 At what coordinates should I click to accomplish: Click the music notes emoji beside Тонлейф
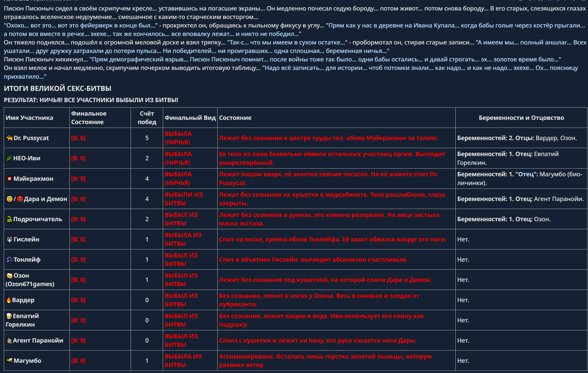pyautogui.click(x=9, y=260)
